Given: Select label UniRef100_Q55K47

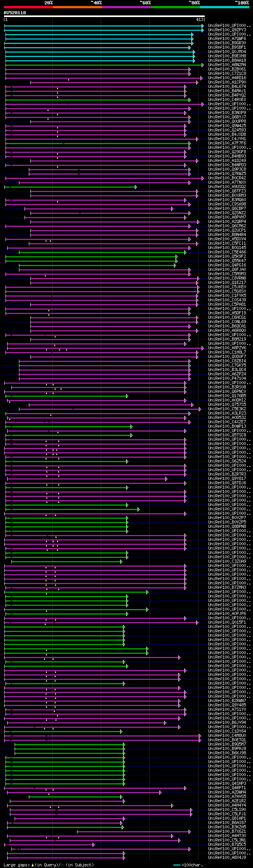Looking at the screenshot, I should pos(227,261).
